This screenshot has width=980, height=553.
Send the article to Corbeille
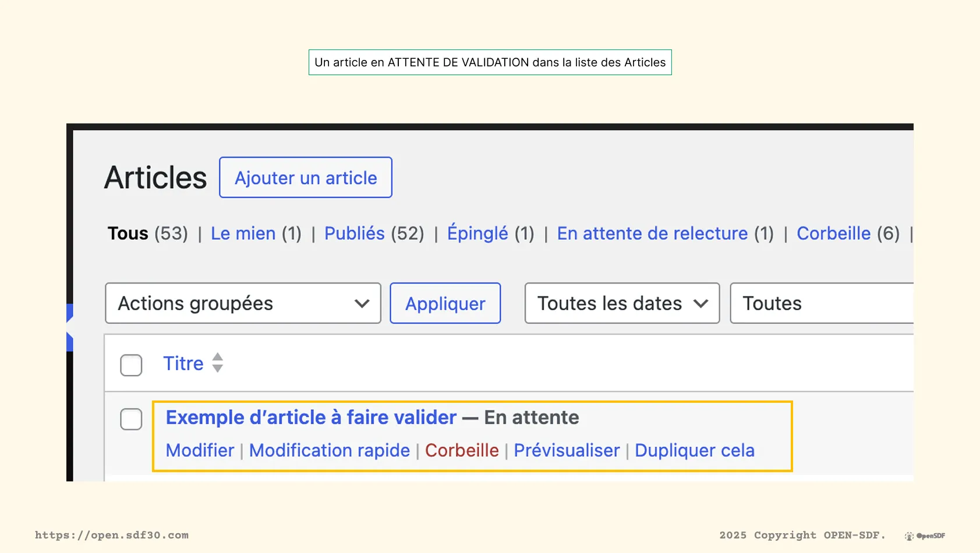(x=461, y=450)
